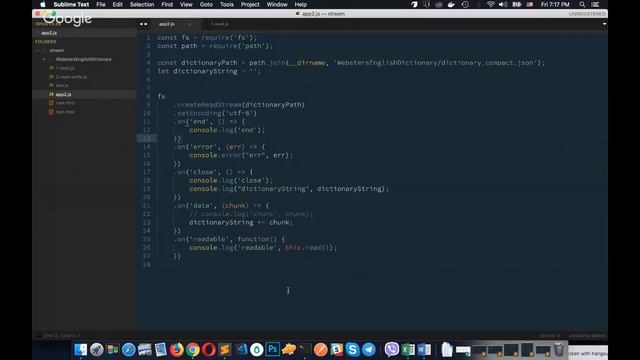Open Launchpad from the Dock
The width and height of the screenshot is (640, 360).
(x=97, y=350)
